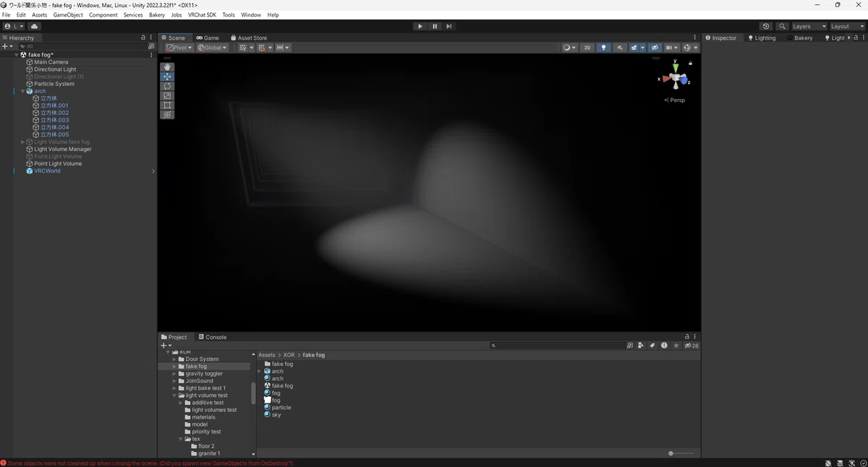
Task: Open the Global rotation dropdown
Action: (x=213, y=48)
